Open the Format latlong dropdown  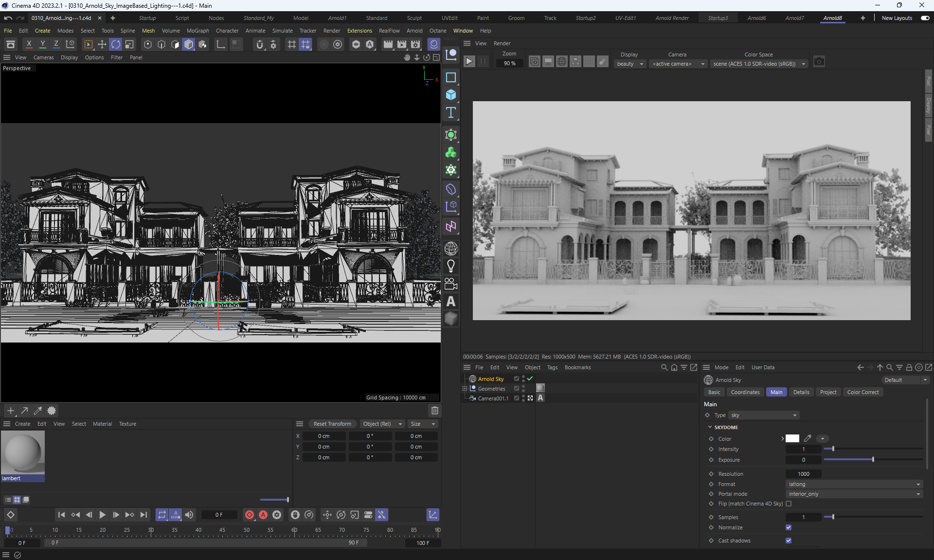(x=854, y=484)
